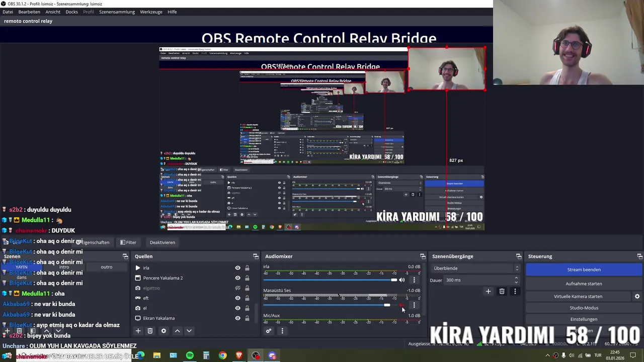Click Stream beenden button

(584, 269)
